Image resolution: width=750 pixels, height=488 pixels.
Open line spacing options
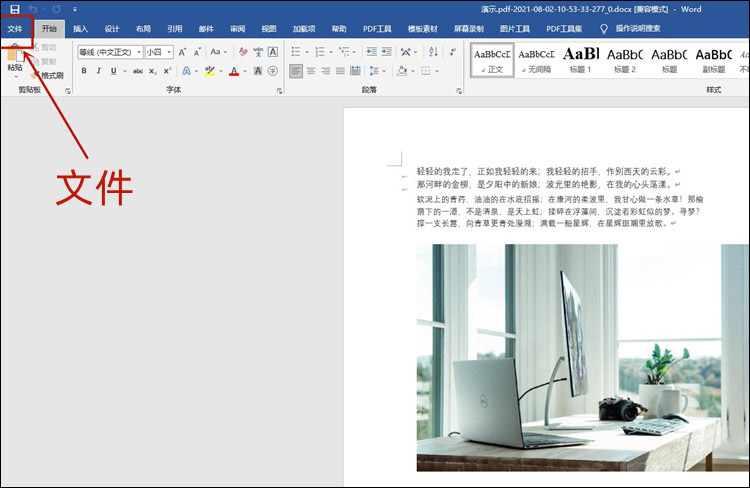374,71
